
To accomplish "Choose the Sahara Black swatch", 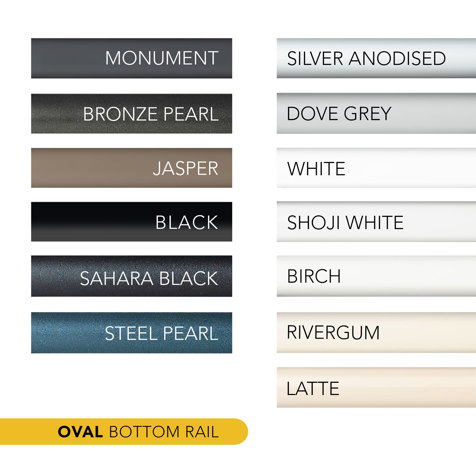I will pos(131,276).
